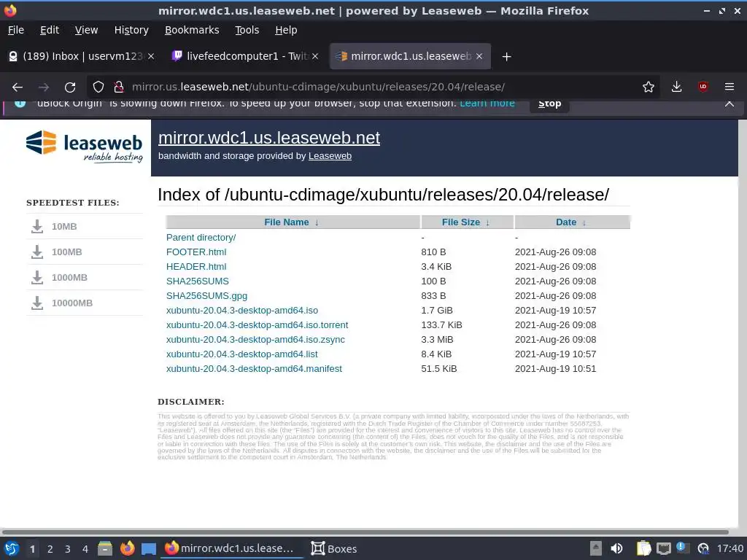This screenshot has height=560, width=747.
Task: Open the Leaseweb provider link
Action: pos(330,156)
